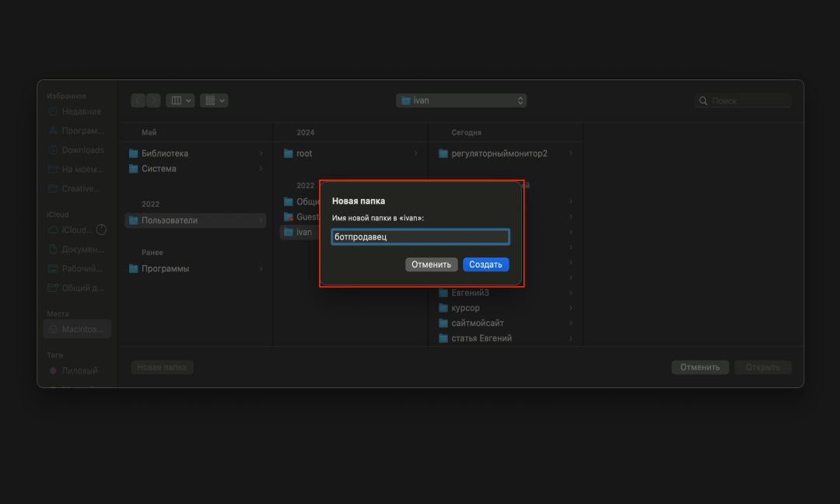840x504 pixels.
Task: Click Отменить in the Новая папка dialog
Action: tap(431, 264)
